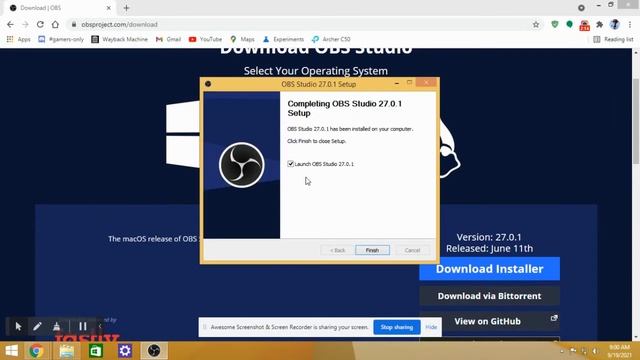Open Maps bookmark
This screenshot has height=360, width=640.
[x=242, y=39]
